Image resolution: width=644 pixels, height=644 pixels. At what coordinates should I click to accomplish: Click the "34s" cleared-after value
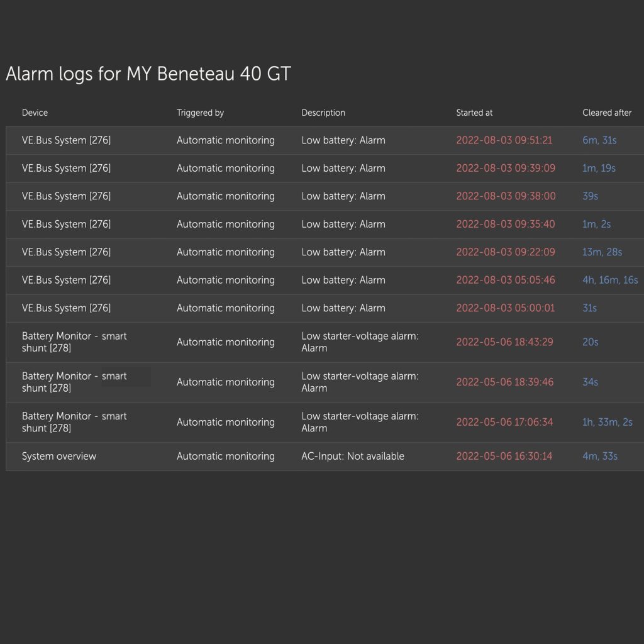(590, 382)
